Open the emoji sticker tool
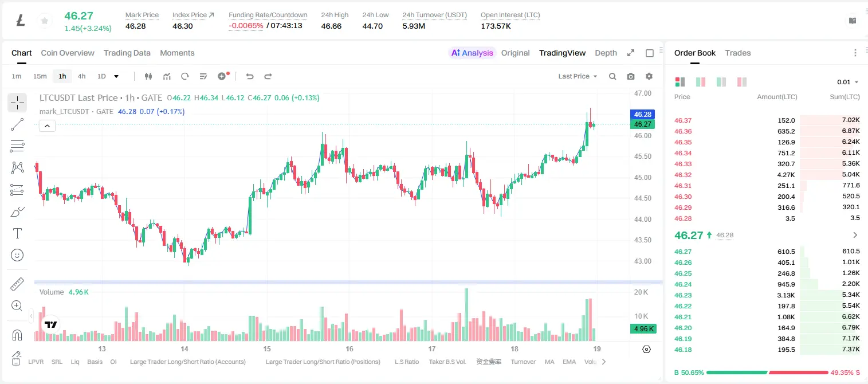Image resolution: width=868 pixels, height=384 pixels. 17,255
